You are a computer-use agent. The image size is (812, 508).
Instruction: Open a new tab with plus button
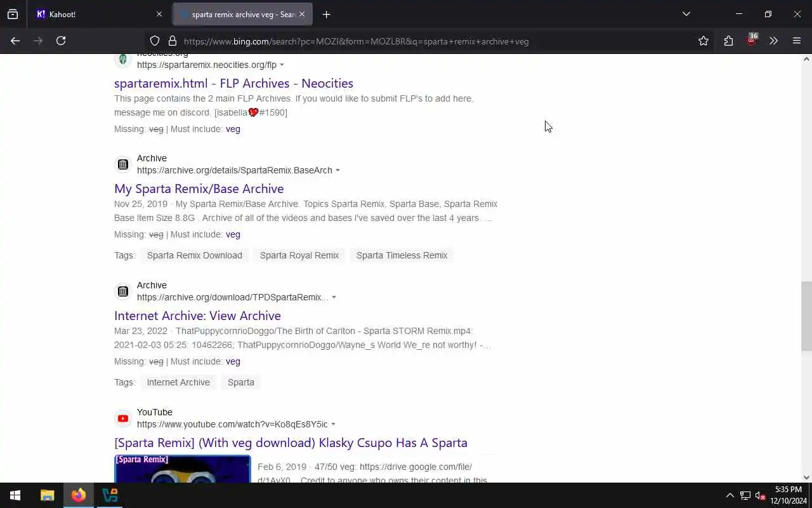(x=326, y=14)
